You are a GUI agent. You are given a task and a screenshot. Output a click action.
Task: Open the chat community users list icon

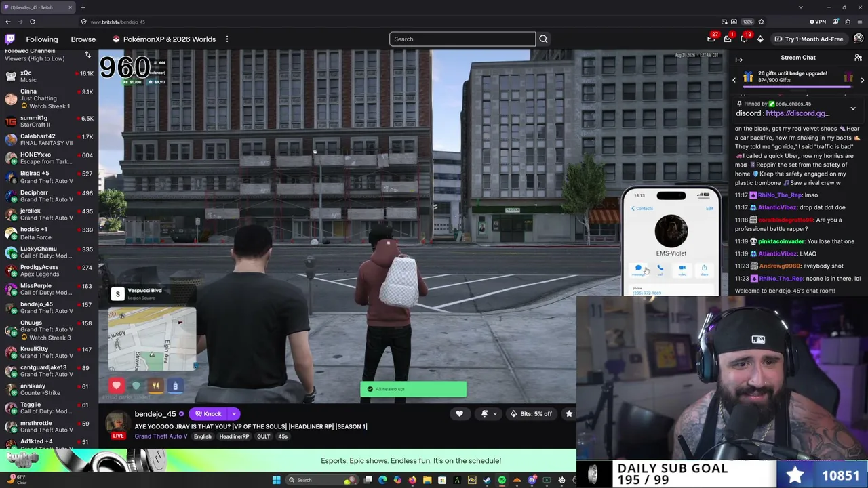tap(858, 58)
